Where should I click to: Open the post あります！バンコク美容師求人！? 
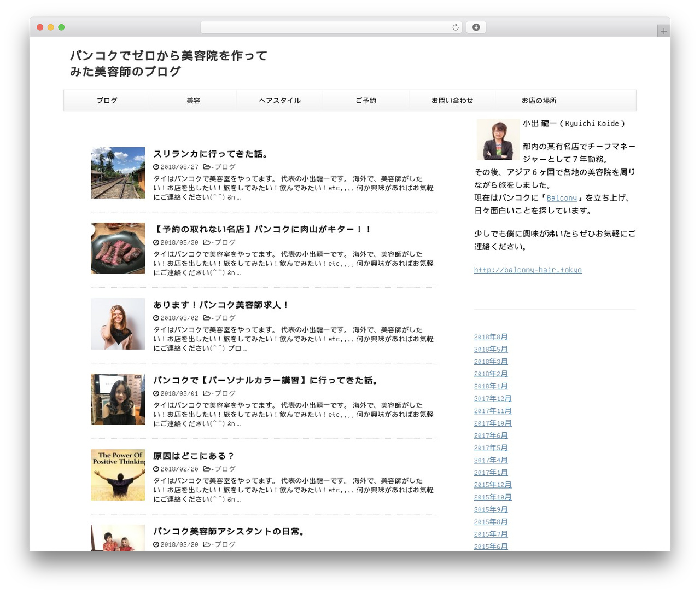click(x=221, y=305)
